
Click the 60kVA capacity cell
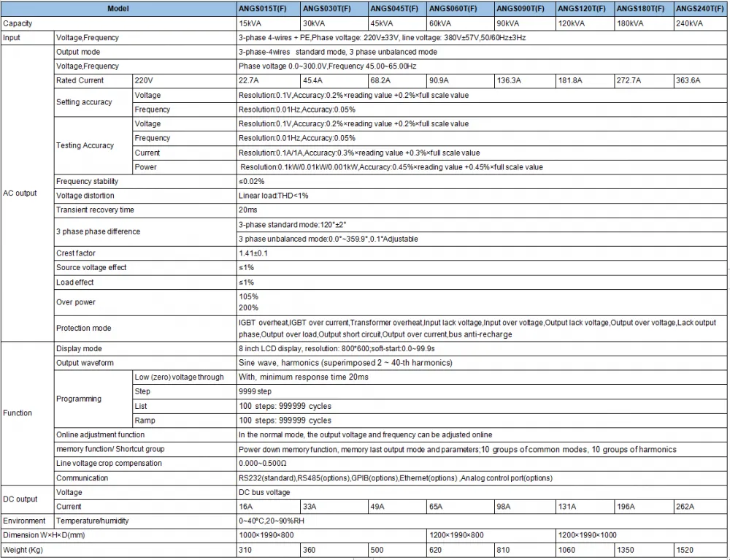pos(461,23)
